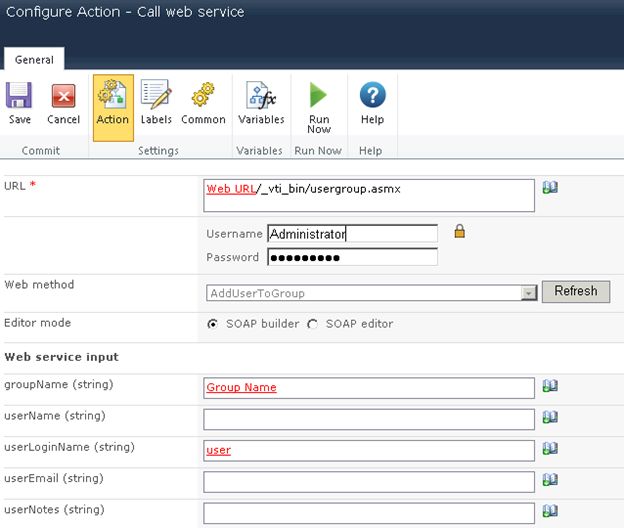Focus the Username input field
624x528 pixels.
click(353, 234)
